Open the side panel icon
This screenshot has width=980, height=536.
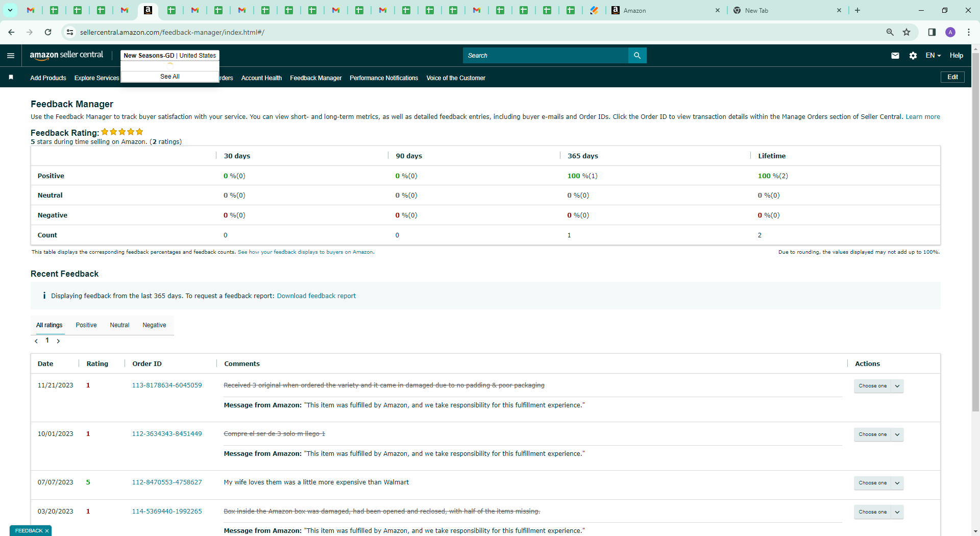pos(932,32)
